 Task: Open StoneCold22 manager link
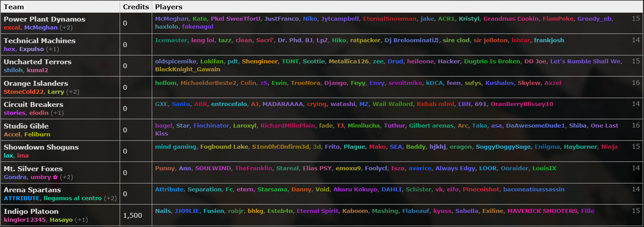pyautogui.click(x=23, y=92)
